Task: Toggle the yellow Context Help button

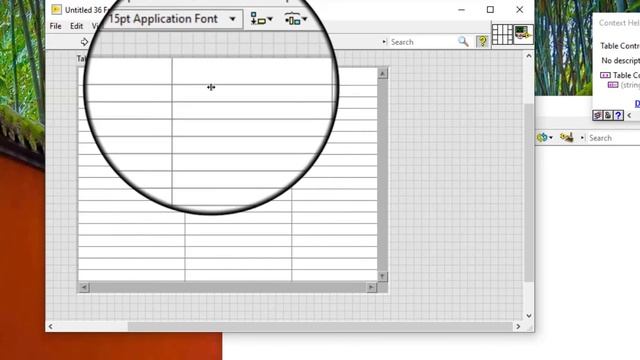Action: (482, 41)
